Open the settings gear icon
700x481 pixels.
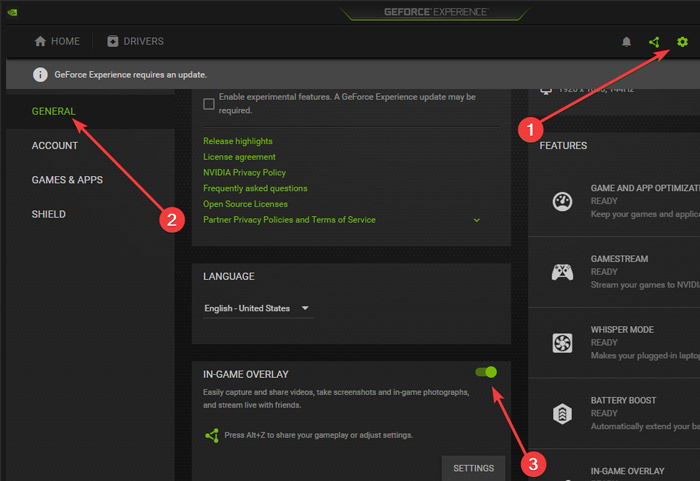(682, 42)
